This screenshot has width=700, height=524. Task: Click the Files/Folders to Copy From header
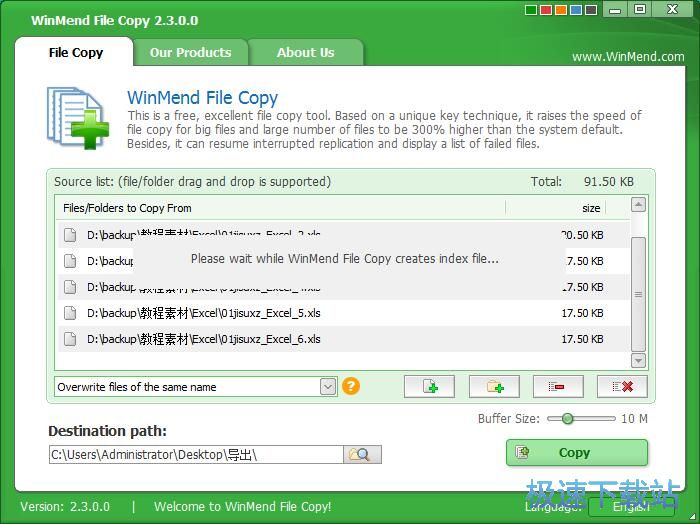(x=281, y=208)
